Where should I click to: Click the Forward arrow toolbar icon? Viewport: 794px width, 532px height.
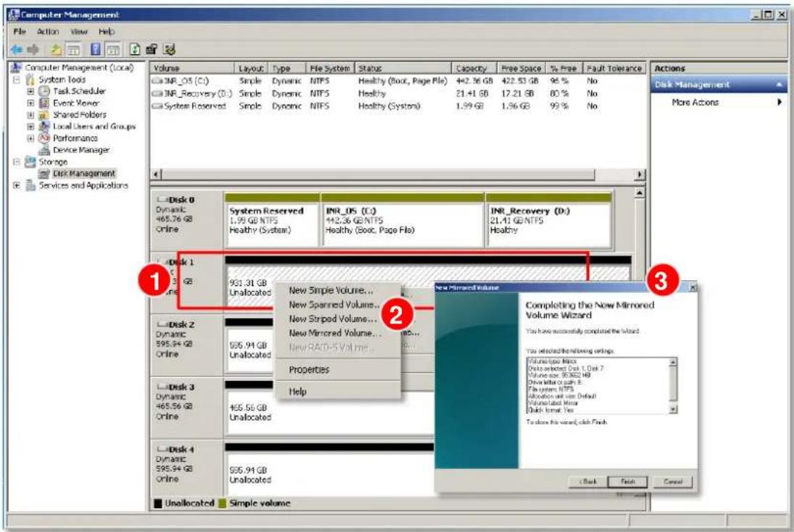[33, 49]
